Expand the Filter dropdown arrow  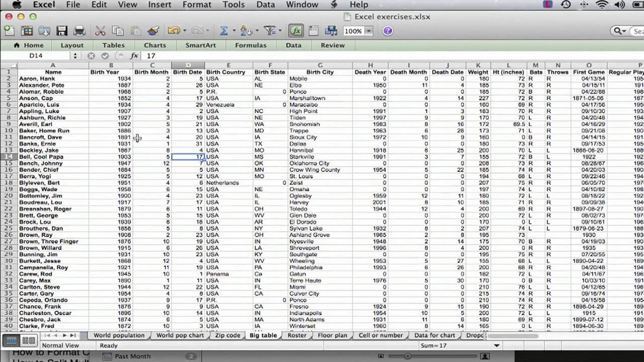coord(280,31)
